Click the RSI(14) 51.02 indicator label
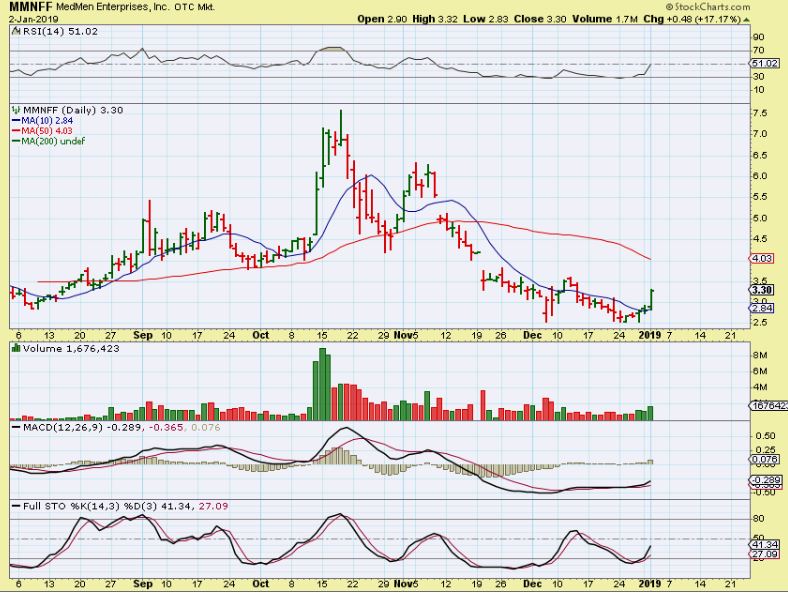The width and height of the screenshot is (788, 594). pos(61,31)
